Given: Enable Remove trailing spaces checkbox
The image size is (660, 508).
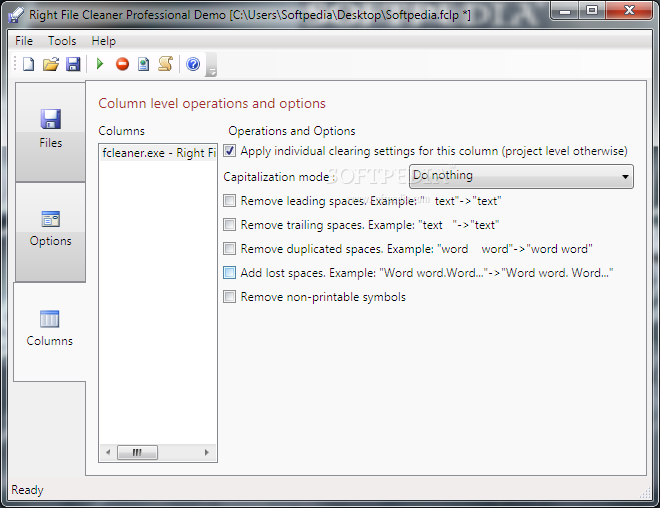Looking at the screenshot, I should click(x=229, y=224).
